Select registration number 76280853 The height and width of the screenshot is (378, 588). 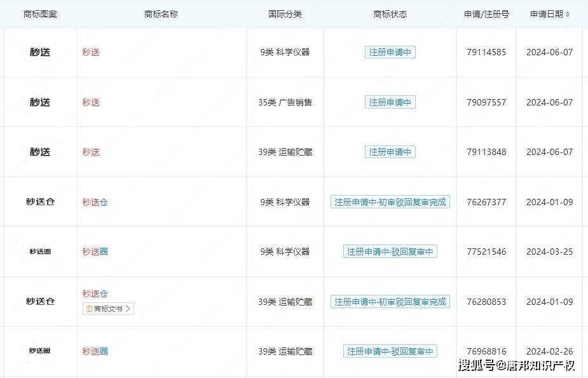click(x=486, y=302)
